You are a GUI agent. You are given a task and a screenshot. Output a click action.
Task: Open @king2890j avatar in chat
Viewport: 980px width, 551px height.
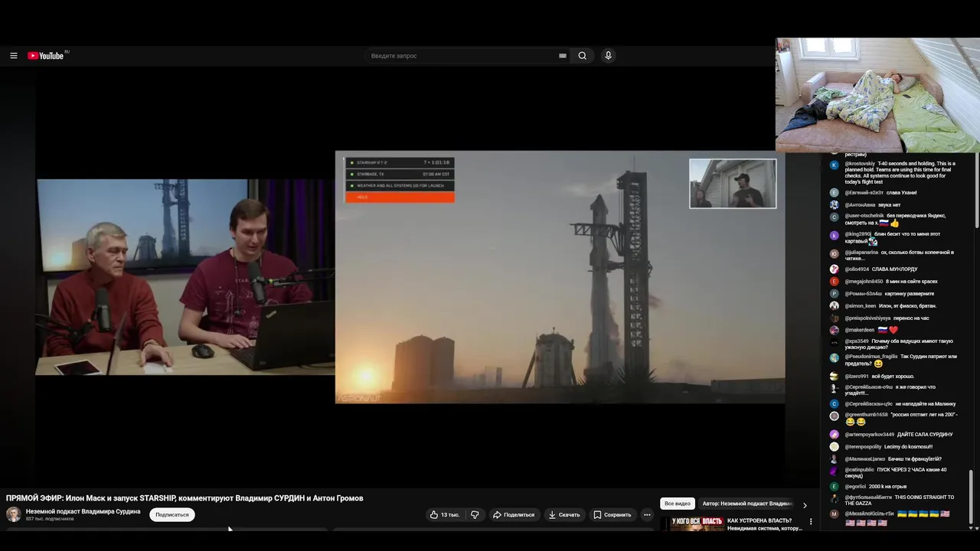coord(835,236)
